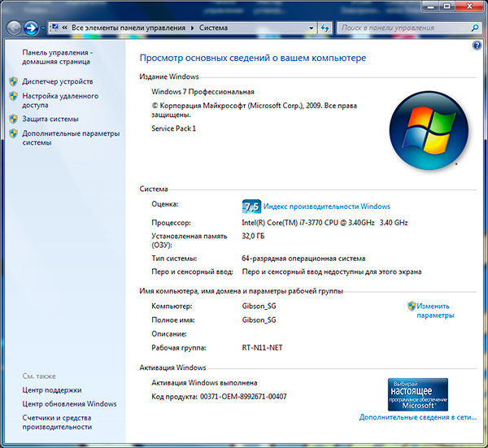Open 'Счетчики и средства производительности' link
This screenshot has width=488, height=448.
pyautogui.click(x=57, y=422)
